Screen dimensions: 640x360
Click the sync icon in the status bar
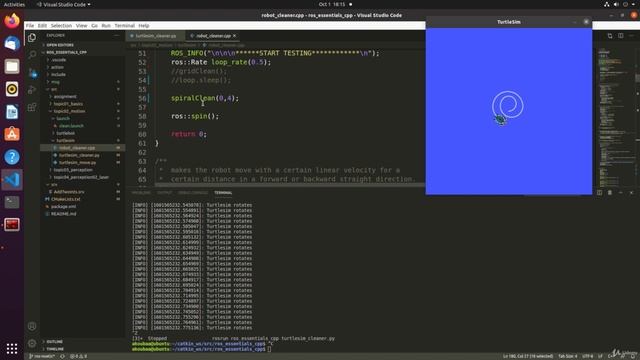pos(62,356)
